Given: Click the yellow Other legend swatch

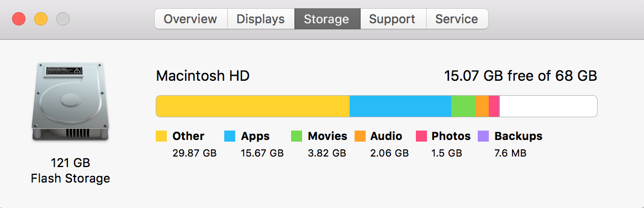Looking at the screenshot, I should (x=161, y=136).
